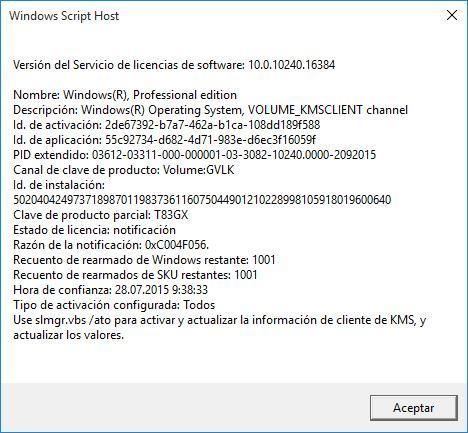Viewport: 468px width, 433px height.
Task: Click the Windows Script Host title text
Action: tap(64, 16)
